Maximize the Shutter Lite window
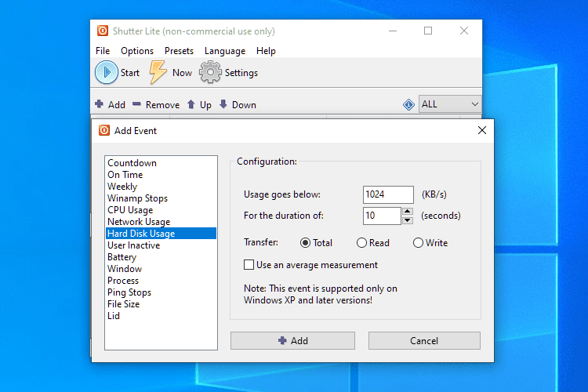 pos(428,31)
